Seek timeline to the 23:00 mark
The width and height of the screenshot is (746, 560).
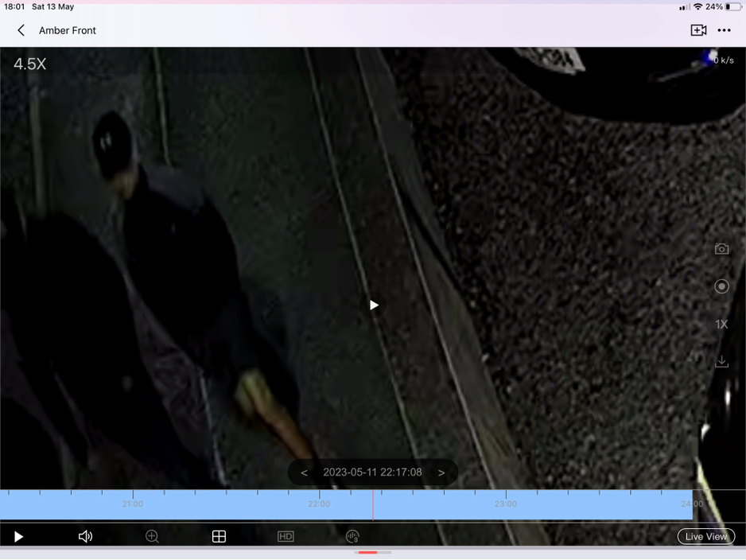506,504
